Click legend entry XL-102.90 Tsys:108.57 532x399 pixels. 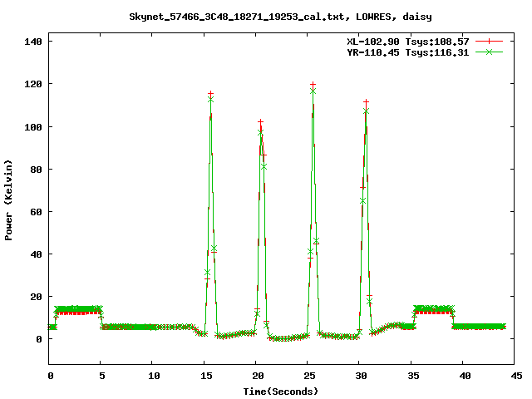pos(408,42)
